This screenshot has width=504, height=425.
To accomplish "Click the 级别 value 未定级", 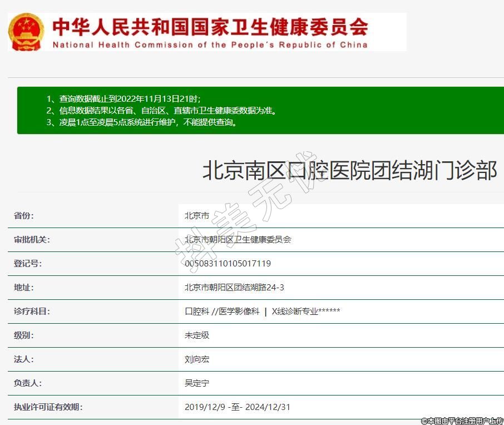I will (197, 335).
